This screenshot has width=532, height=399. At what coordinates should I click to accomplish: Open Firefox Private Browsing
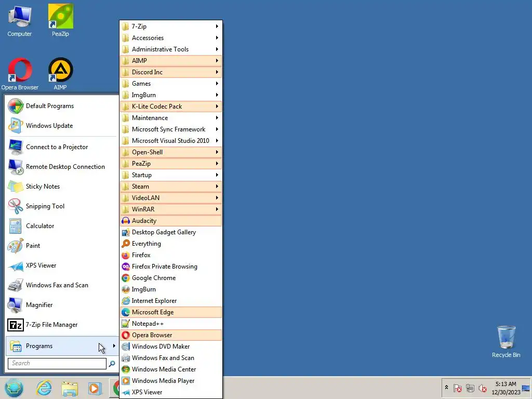pyautogui.click(x=171, y=267)
